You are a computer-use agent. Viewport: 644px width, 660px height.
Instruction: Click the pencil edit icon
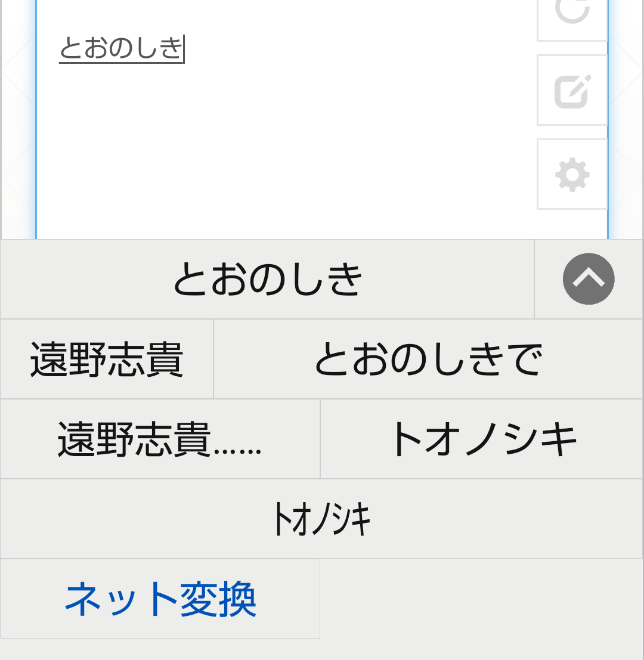click(572, 91)
